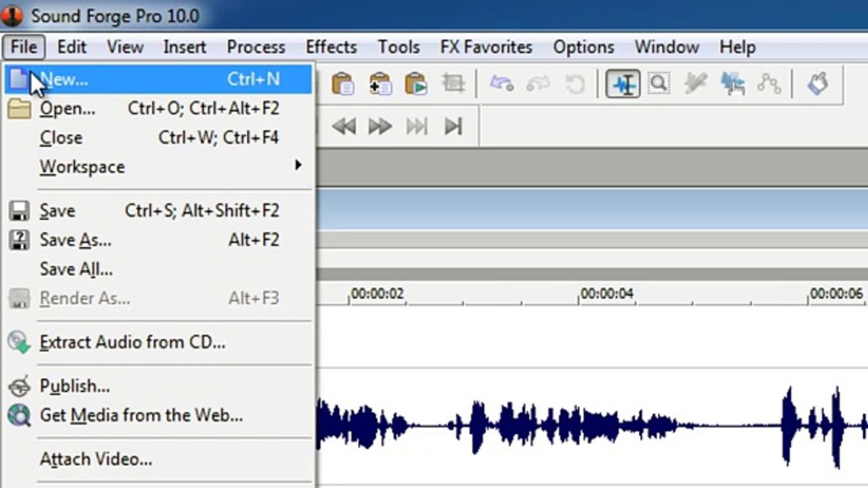Click the grayed Next Marker transport button
This screenshot has height=488, width=868.
click(416, 126)
